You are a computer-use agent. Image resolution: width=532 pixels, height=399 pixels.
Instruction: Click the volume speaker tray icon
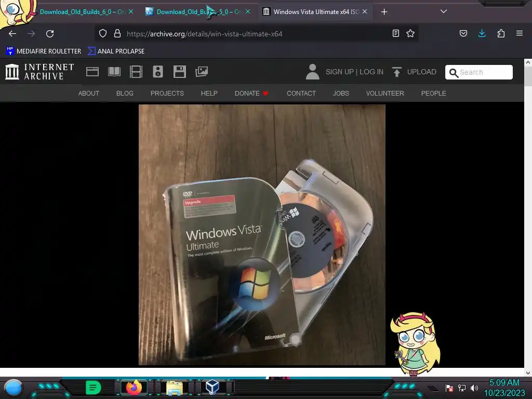click(474, 388)
